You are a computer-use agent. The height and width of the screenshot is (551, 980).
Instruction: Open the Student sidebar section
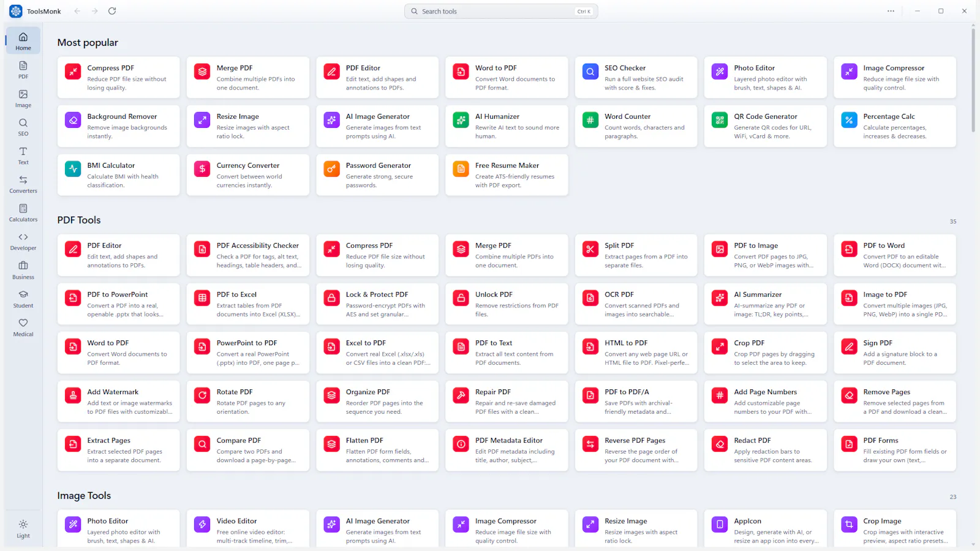23,299
